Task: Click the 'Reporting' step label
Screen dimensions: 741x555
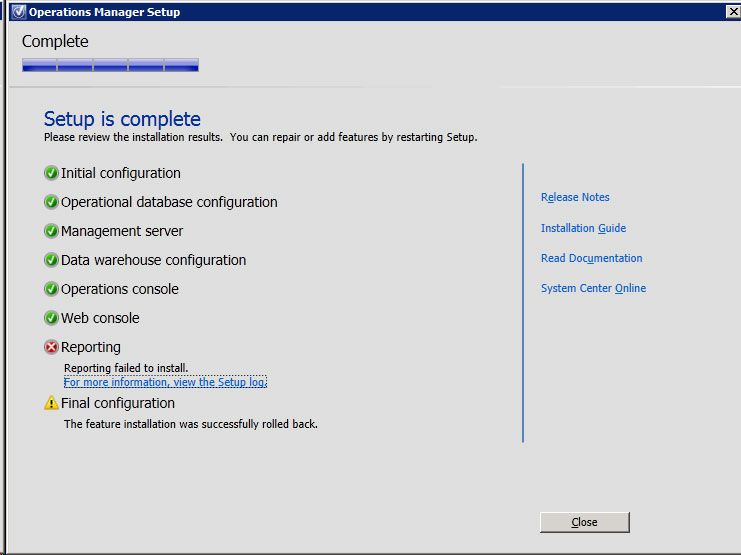Action: pos(91,347)
